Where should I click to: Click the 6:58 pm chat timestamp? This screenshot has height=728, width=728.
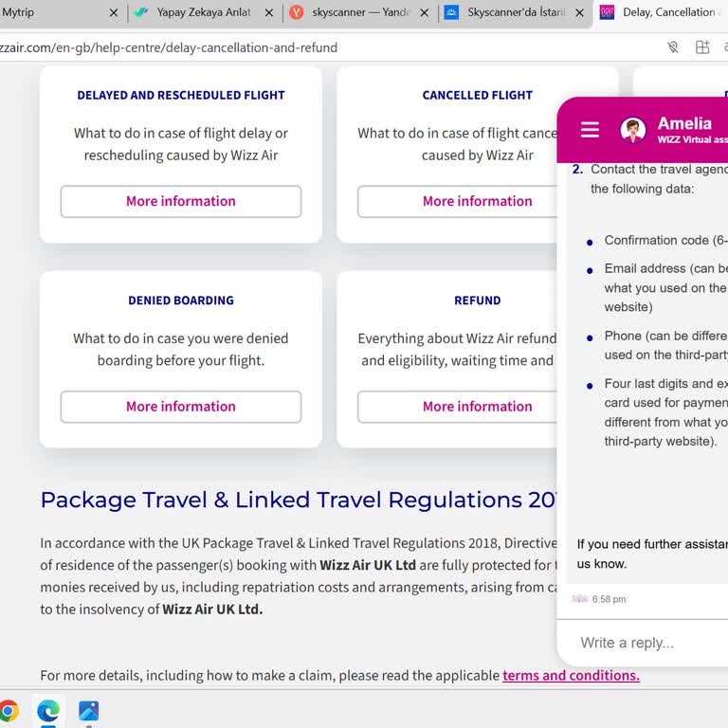click(609, 599)
